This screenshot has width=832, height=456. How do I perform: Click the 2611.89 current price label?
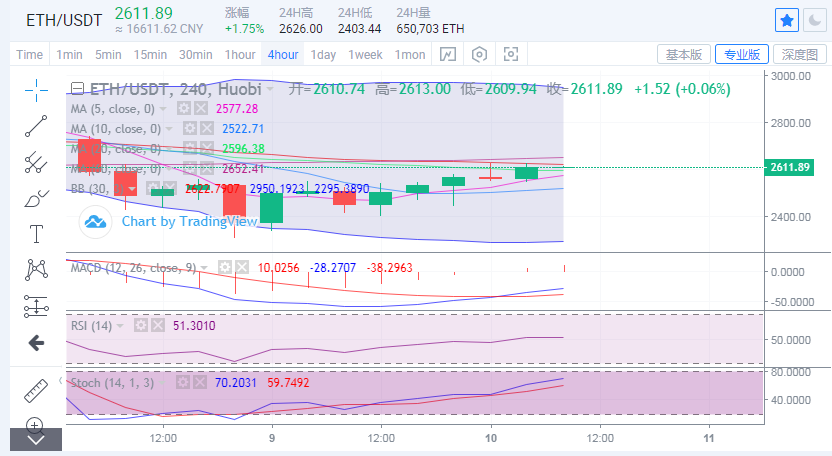(789, 167)
